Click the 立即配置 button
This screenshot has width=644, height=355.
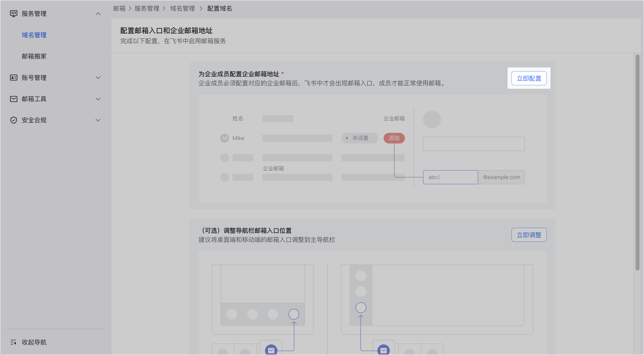tap(529, 78)
